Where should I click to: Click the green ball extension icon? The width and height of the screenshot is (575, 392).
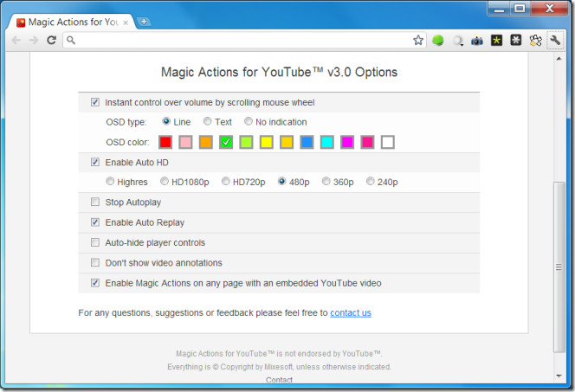click(x=438, y=40)
